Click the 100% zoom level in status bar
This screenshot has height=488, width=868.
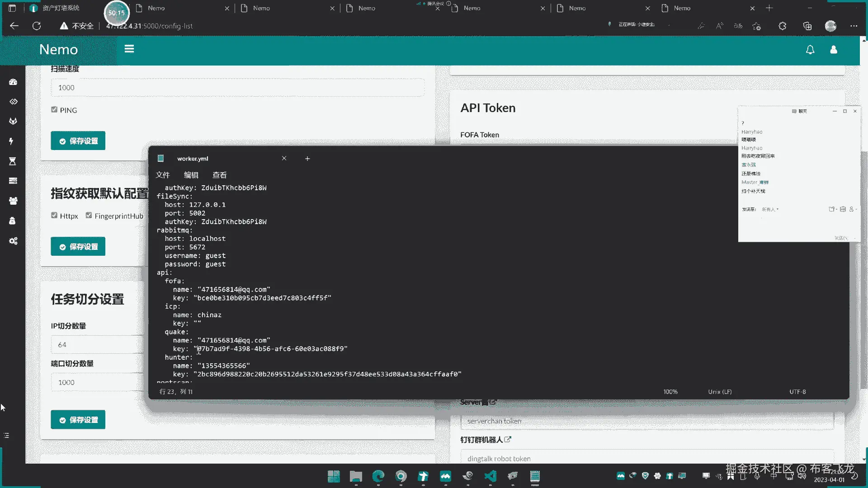(x=670, y=392)
